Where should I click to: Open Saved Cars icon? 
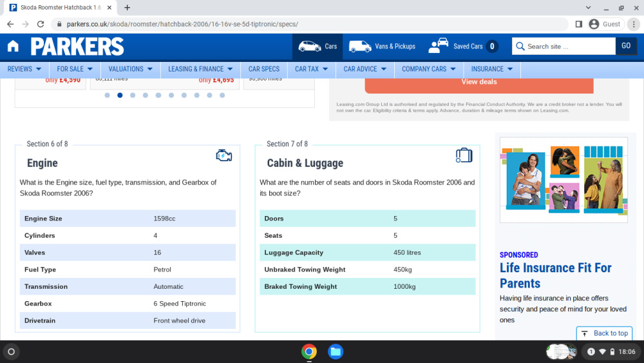click(x=438, y=46)
